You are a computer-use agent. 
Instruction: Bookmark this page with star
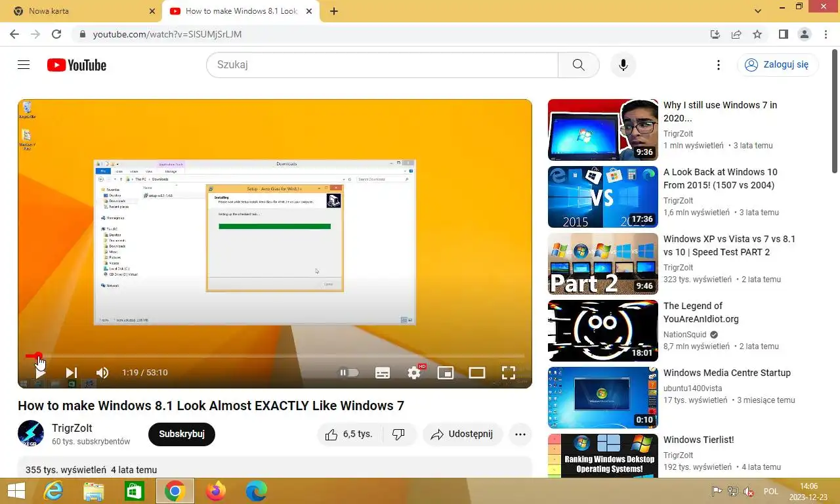point(757,34)
